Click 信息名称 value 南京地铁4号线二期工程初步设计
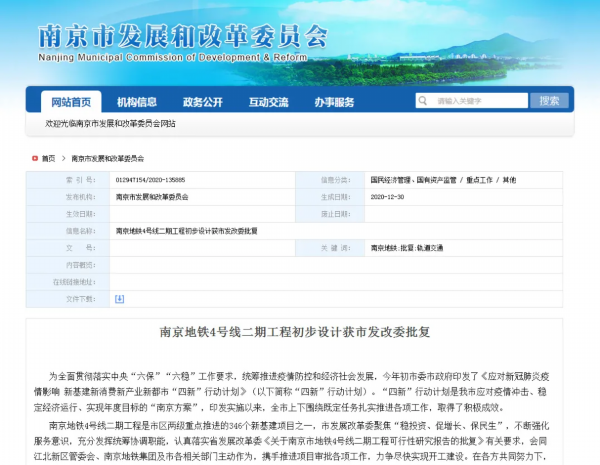This screenshot has height=465, width=600. point(187,231)
